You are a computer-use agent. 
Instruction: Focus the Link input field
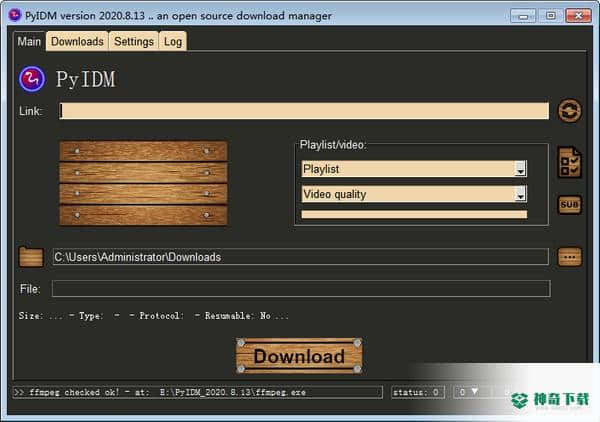pos(304,111)
